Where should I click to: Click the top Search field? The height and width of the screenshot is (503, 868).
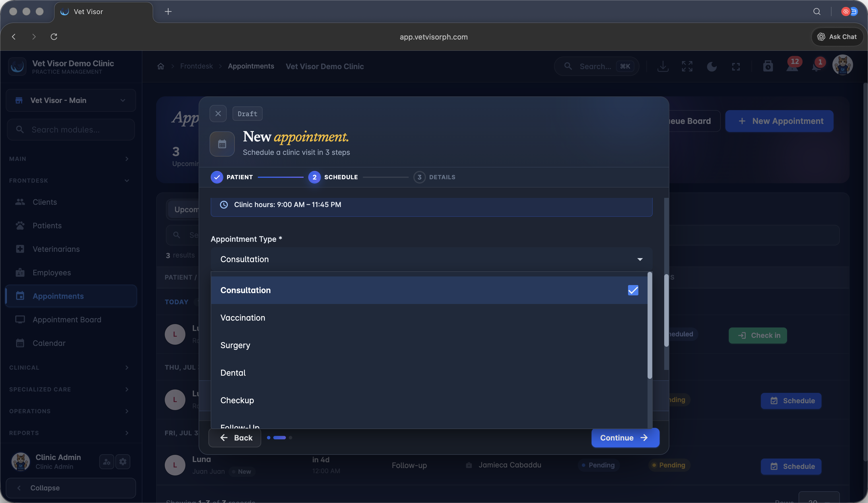coord(596,67)
